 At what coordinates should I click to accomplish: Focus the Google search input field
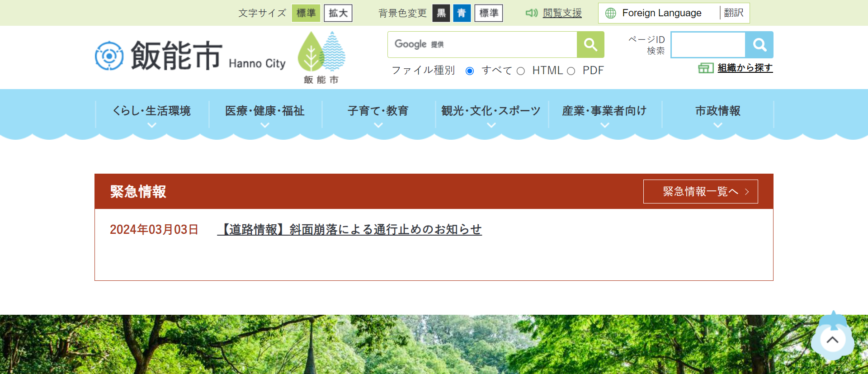(482, 44)
